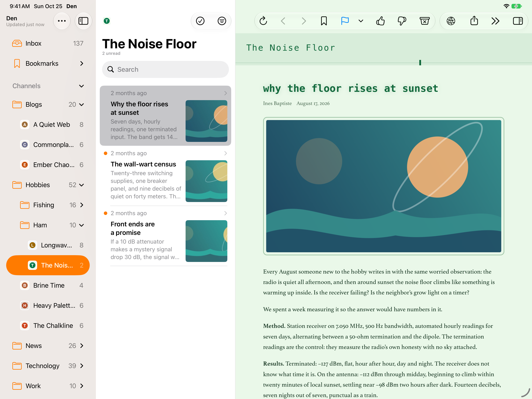
Task: Collapse the Hobbies folder
Action: pos(82,185)
